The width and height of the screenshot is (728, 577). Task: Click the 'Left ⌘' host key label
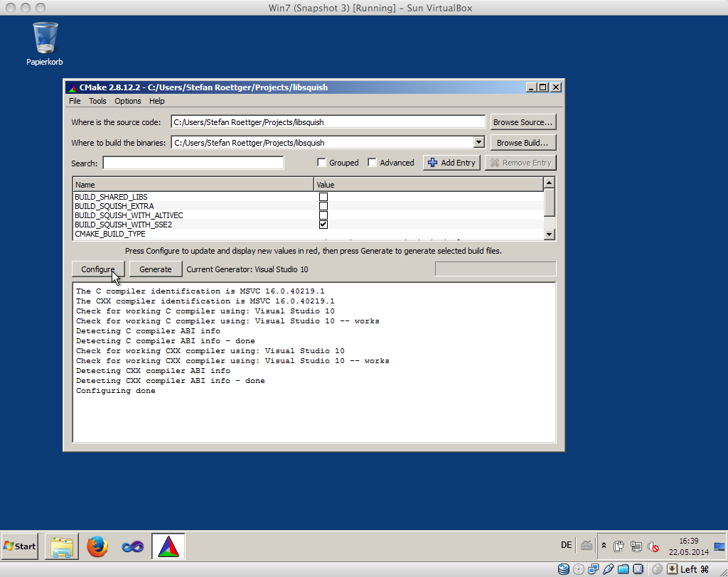click(695, 569)
